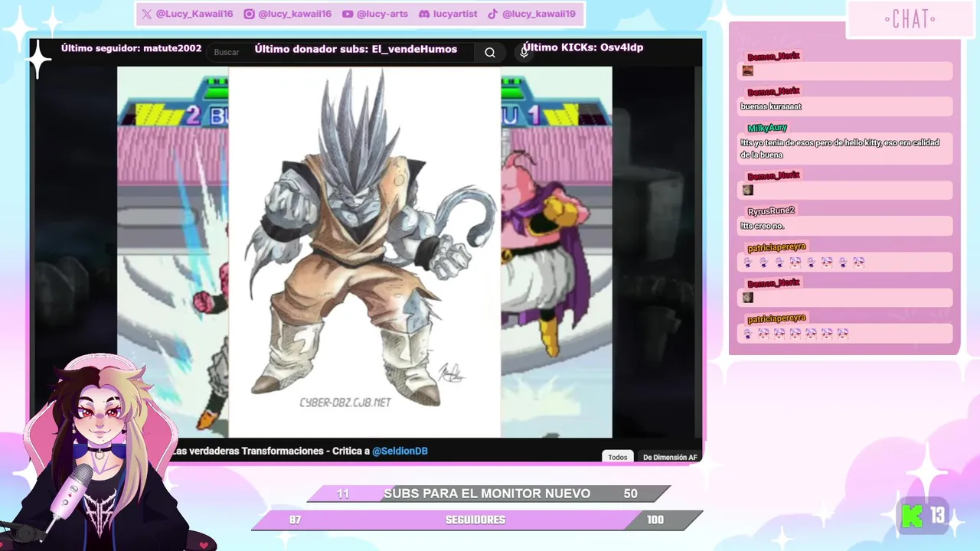Screen dimensions: 980x551
Task: Click the Kick viewer count 13
Action: click(x=938, y=516)
